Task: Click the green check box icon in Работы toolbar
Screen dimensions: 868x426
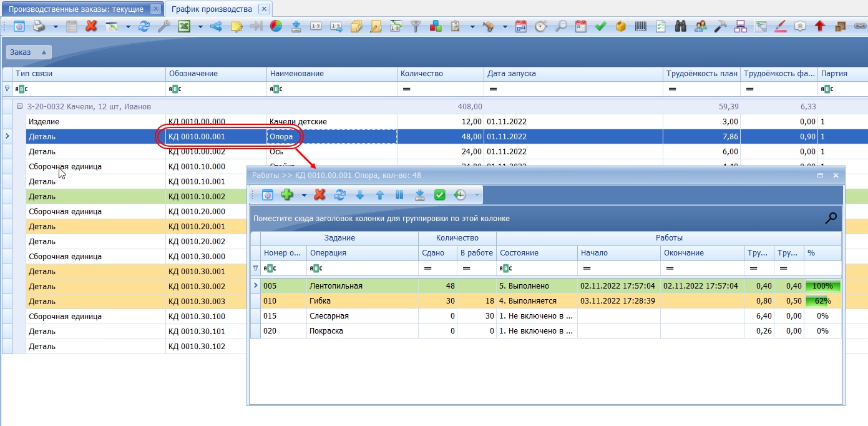Action: tap(440, 195)
